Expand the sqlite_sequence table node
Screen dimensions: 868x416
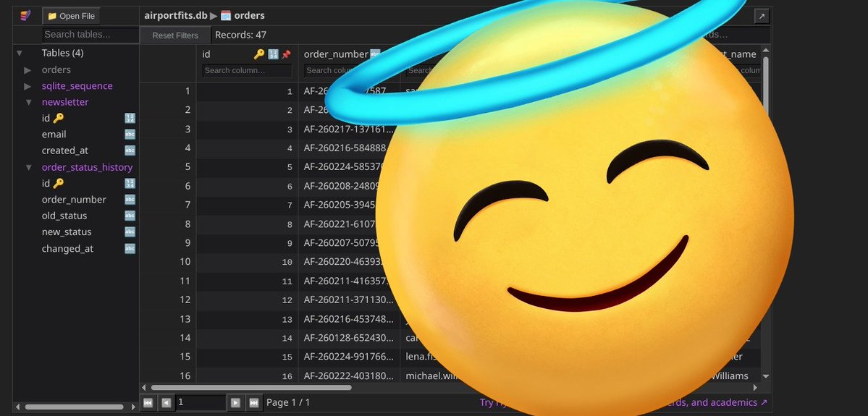(28, 86)
